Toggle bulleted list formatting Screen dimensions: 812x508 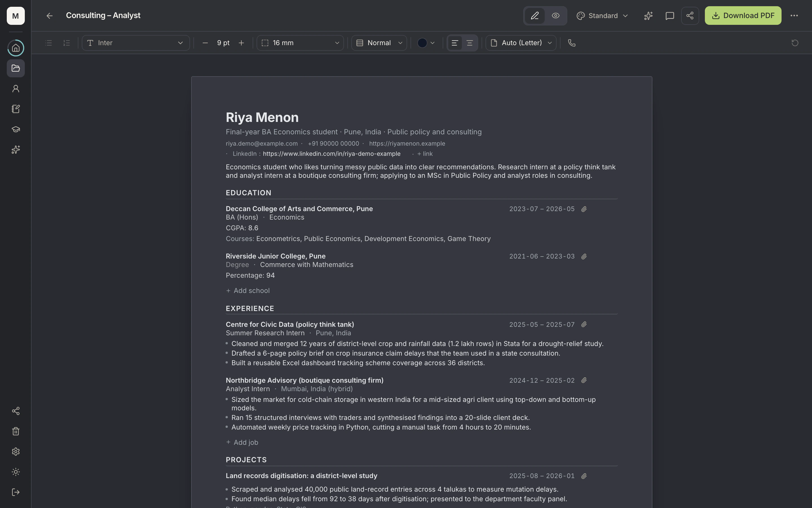point(49,43)
